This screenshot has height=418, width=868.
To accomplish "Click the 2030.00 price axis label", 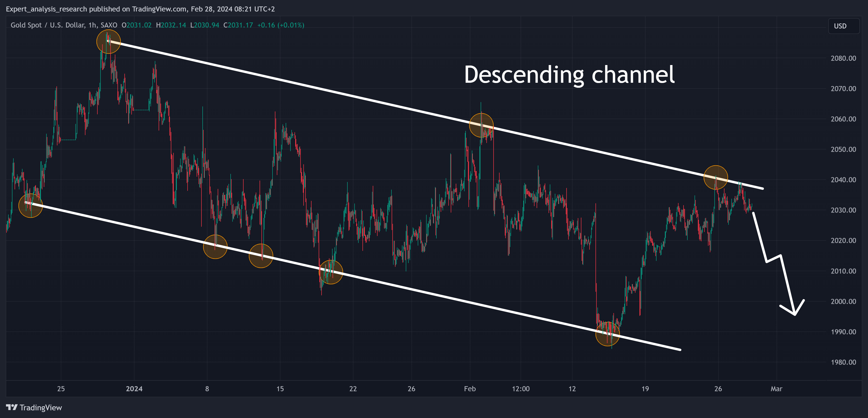I will pos(843,210).
